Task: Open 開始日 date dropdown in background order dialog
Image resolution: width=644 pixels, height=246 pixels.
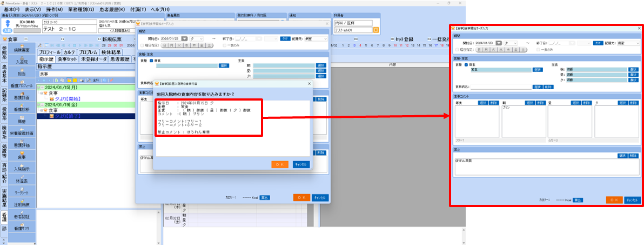Action: click(x=185, y=38)
